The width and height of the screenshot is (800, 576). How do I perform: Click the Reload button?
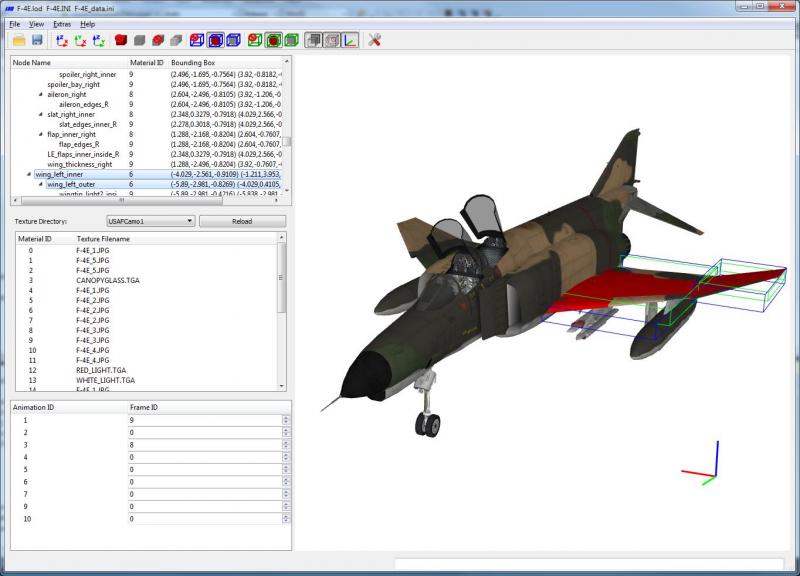point(242,221)
